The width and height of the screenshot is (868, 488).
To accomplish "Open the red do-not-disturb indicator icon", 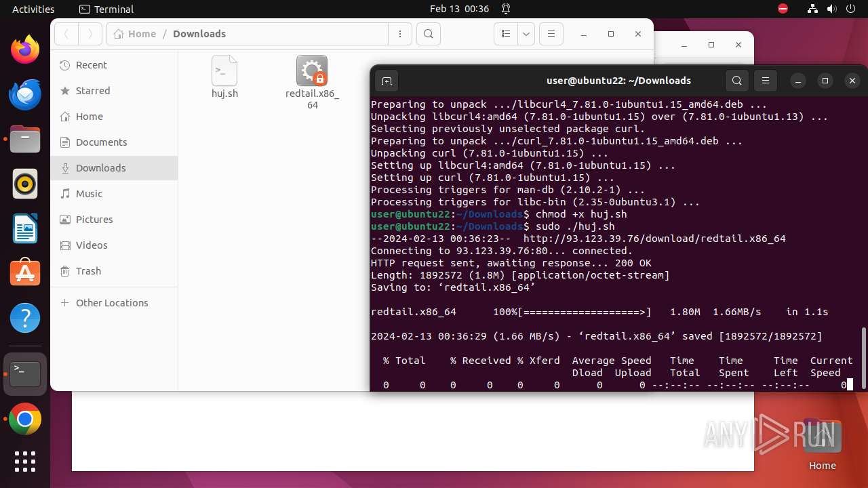I will (783, 9).
